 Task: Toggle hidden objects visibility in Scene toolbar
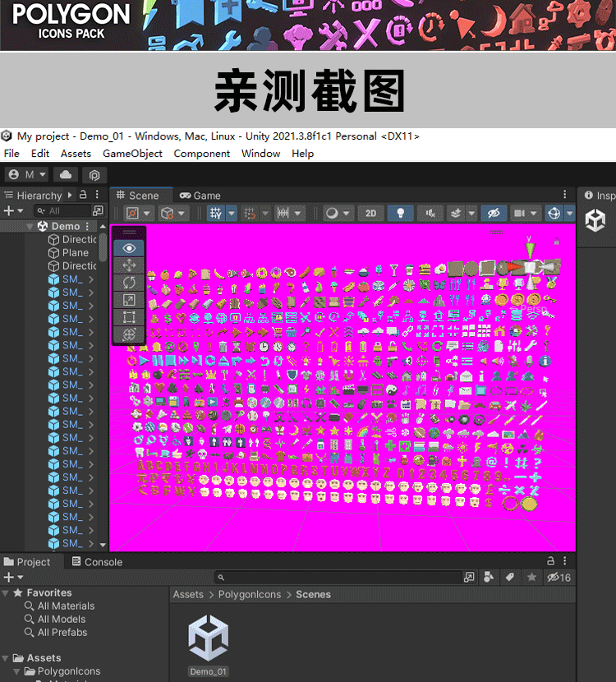493,214
